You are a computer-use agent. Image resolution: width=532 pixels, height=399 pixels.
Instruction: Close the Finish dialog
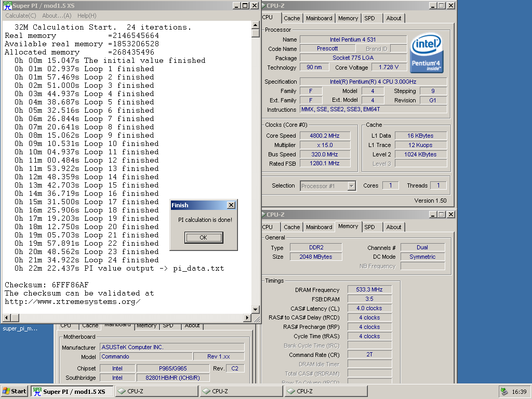pos(231,205)
